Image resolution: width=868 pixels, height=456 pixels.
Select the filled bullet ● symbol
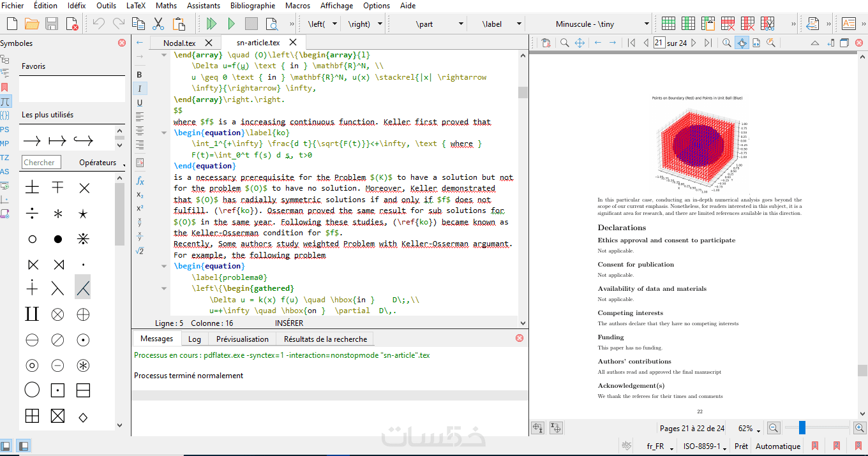pos(57,239)
